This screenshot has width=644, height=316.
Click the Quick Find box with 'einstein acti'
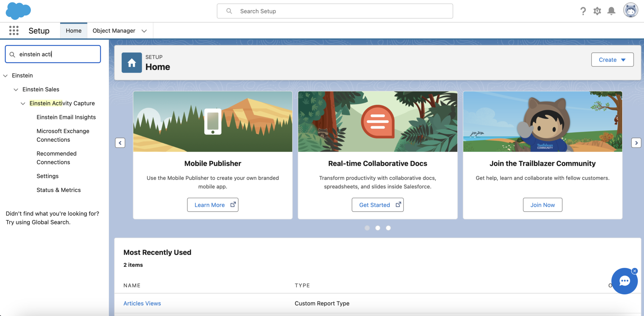53,54
